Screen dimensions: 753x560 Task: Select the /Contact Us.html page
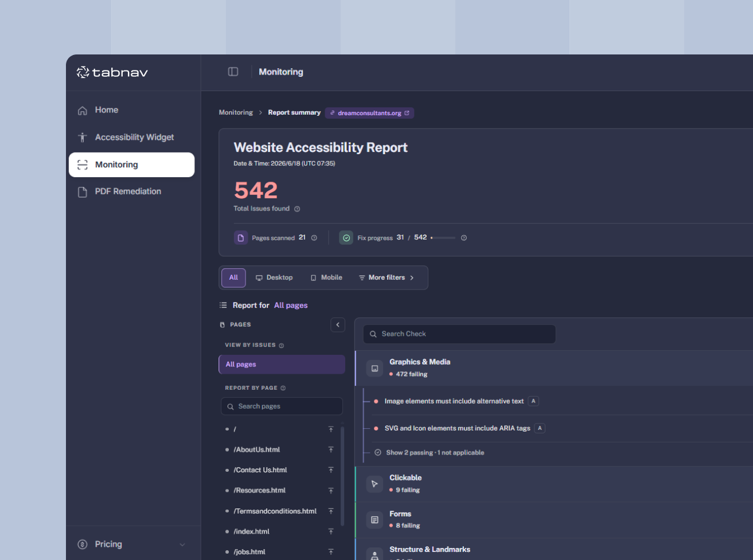pyautogui.click(x=260, y=470)
